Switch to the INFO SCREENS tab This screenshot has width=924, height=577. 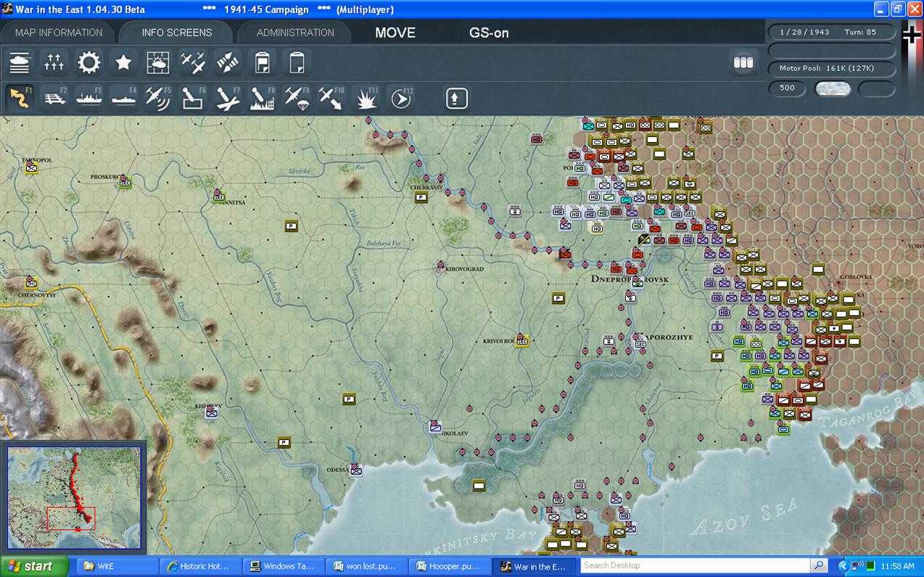(177, 33)
